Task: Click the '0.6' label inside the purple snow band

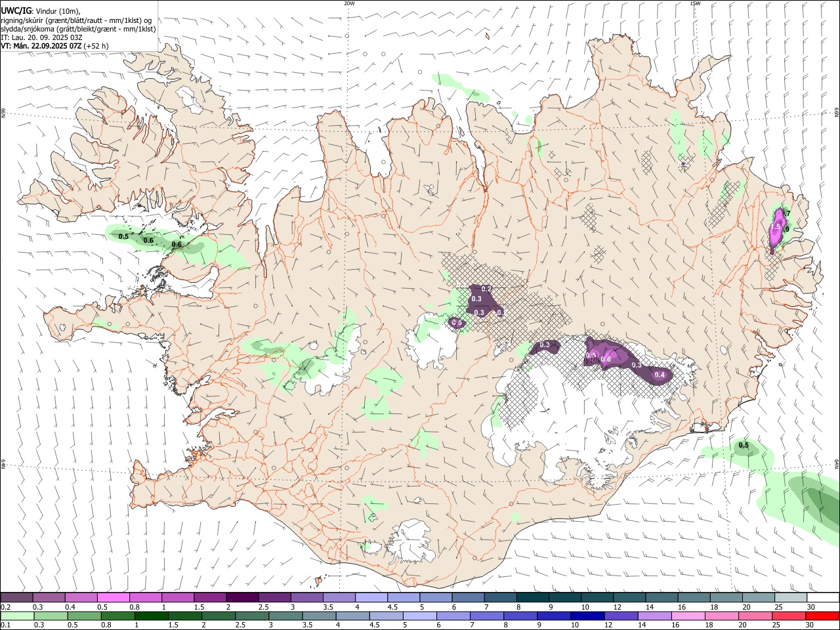Action: pyautogui.click(x=606, y=359)
